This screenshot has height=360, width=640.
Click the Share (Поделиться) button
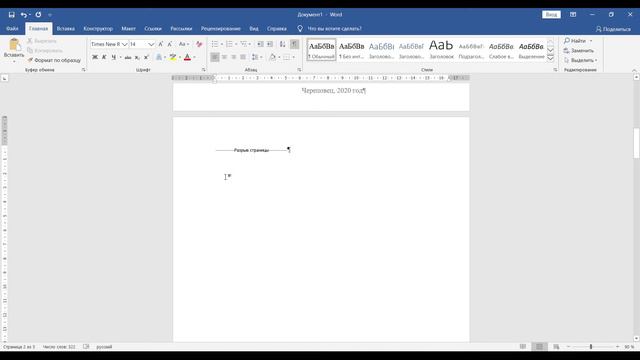tap(613, 29)
